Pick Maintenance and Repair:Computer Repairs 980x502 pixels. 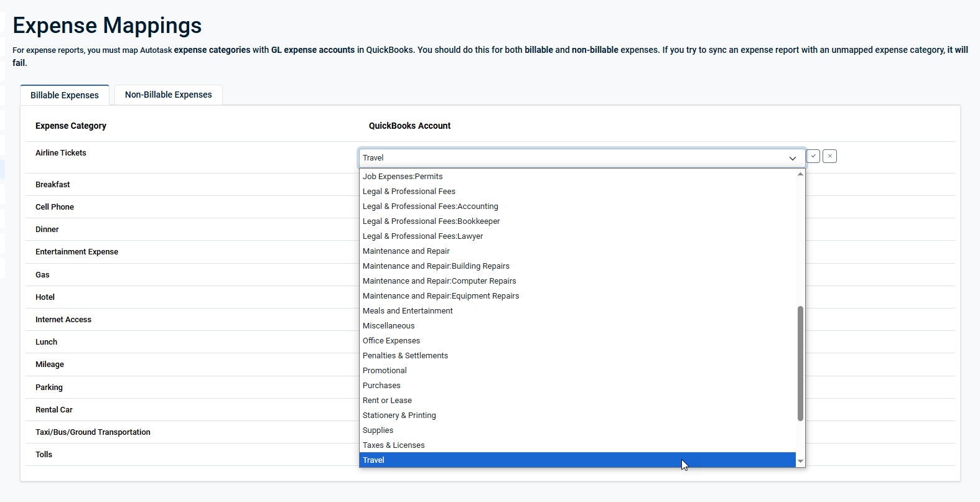click(x=439, y=281)
